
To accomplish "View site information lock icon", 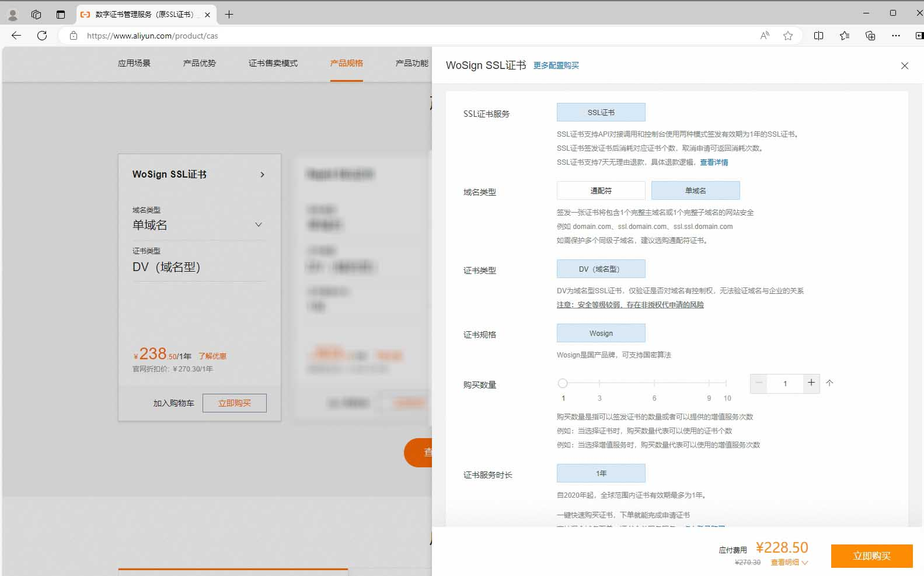I will pos(74,36).
